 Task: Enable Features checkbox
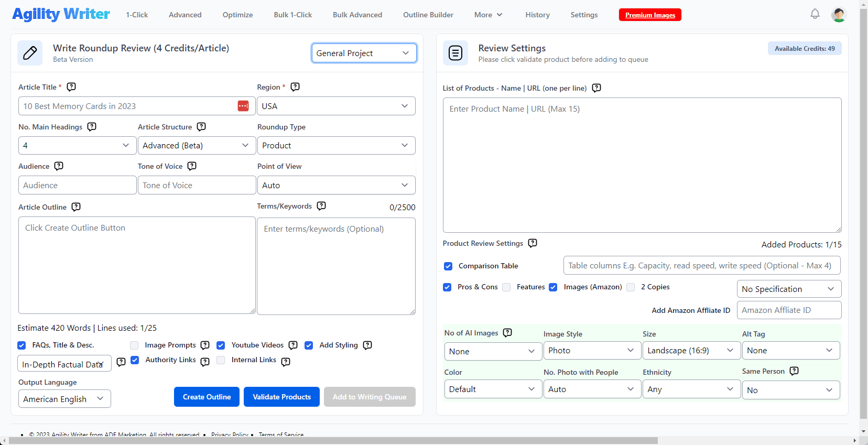click(x=506, y=287)
